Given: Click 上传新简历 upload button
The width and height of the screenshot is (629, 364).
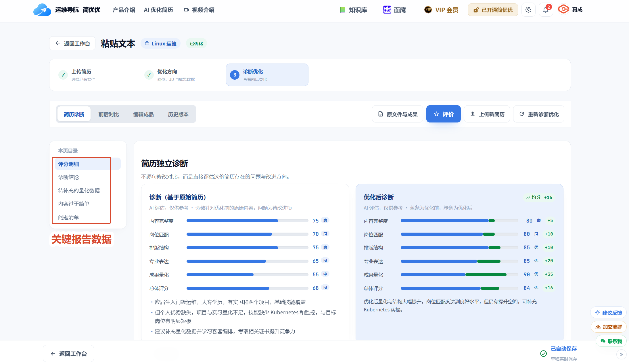Looking at the screenshot, I should click(487, 114).
